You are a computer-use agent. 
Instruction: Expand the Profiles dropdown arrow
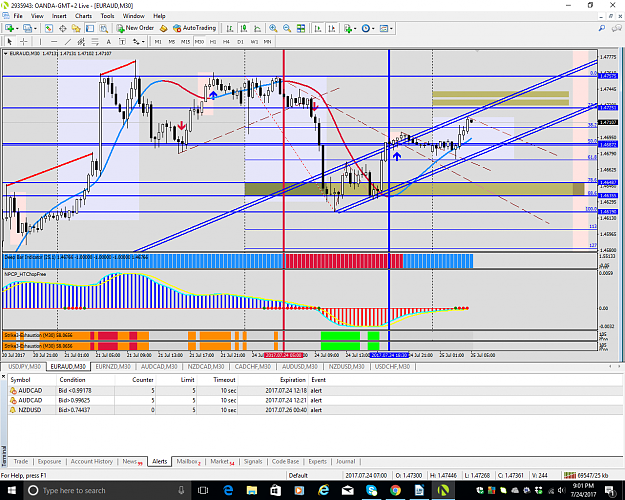tap(35, 29)
